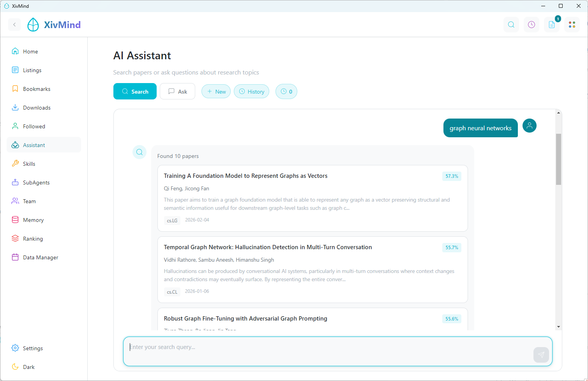
Task: Click the search result magnifier icon
Action: (x=139, y=152)
